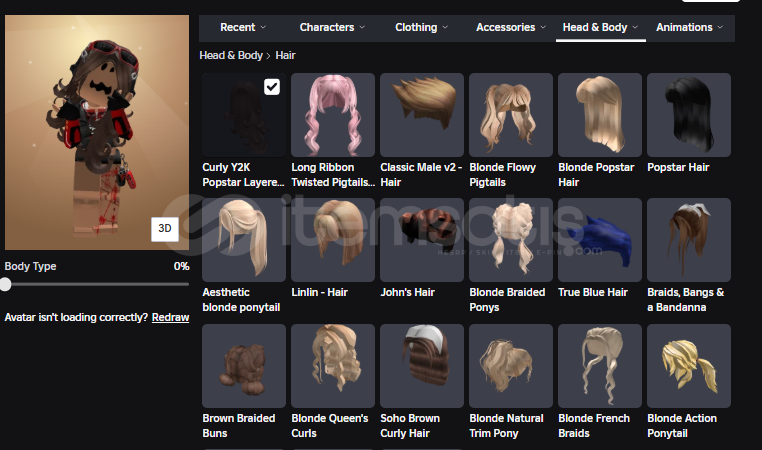Image resolution: width=762 pixels, height=450 pixels.
Task: Switch to the Accessories tab
Action: [x=510, y=27]
